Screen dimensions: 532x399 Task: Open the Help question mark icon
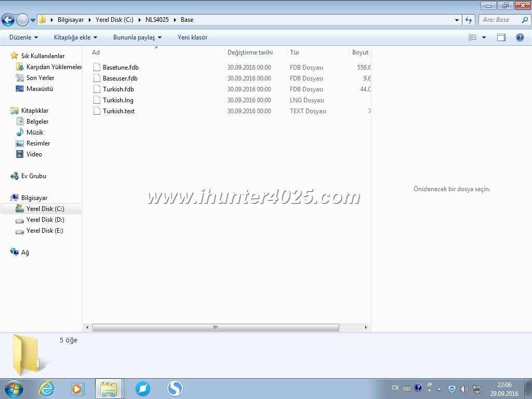[x=520, y=37]
